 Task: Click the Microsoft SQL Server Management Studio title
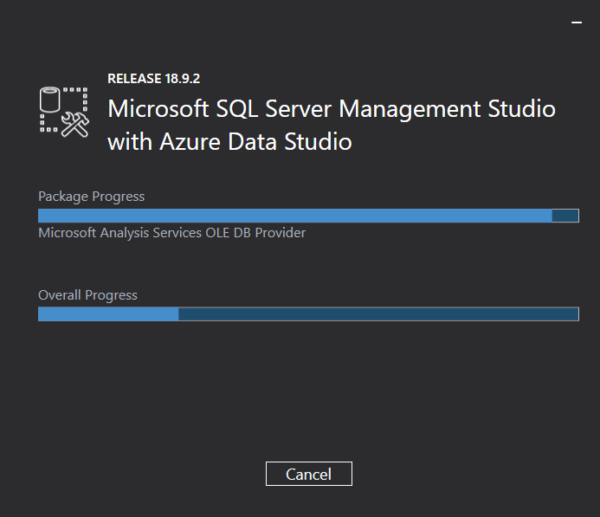click(x=331, y=107)
